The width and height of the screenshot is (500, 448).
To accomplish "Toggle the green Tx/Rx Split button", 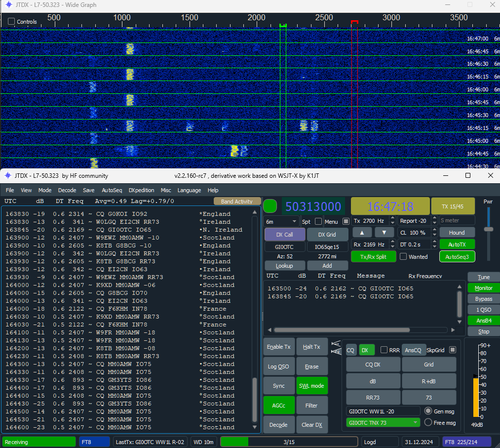I will click(373, 256).
